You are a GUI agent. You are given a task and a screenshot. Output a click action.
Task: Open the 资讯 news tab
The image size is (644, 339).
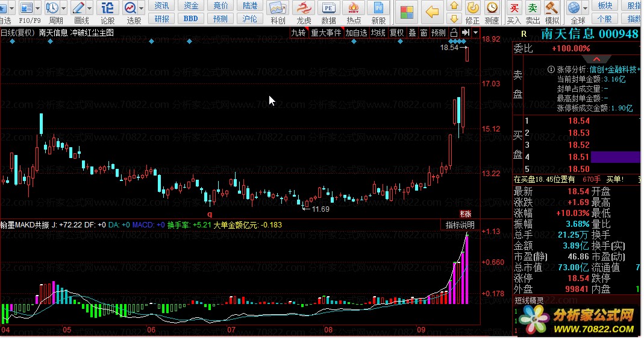(161, 6)
